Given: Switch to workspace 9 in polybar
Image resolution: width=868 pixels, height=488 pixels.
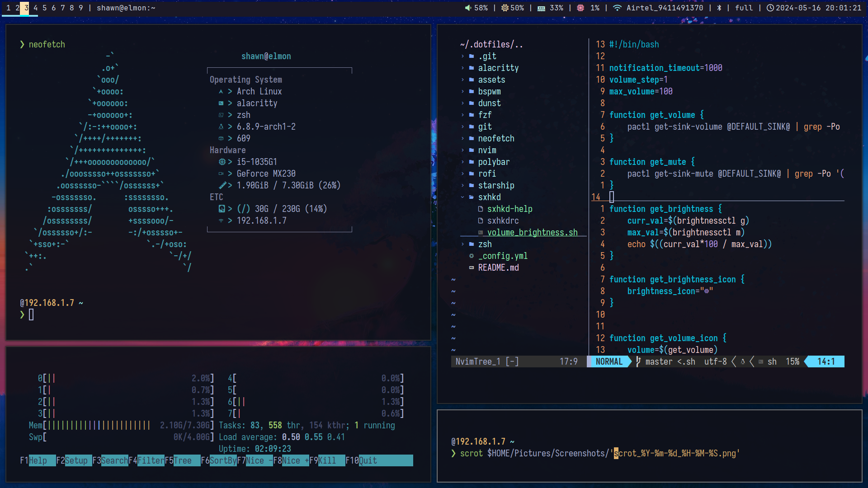Looking at the screenshot, I should (81, 8).
